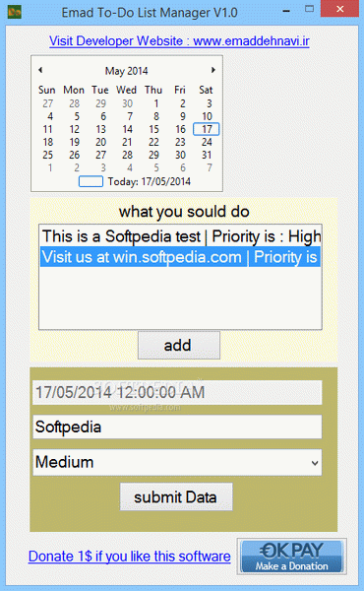Go to next month in calendar
The image size is (364, 591).
(x=213, y=70)
